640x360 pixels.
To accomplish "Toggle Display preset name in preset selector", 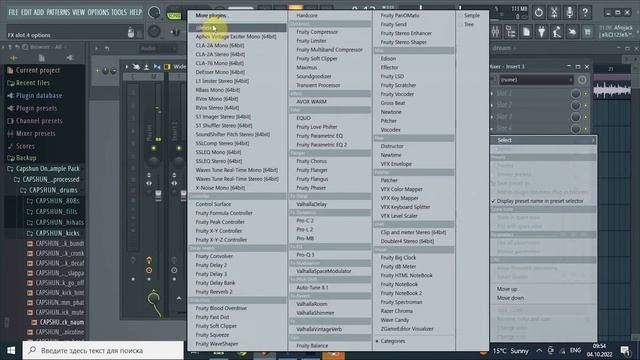I will [x=540, y=201].
